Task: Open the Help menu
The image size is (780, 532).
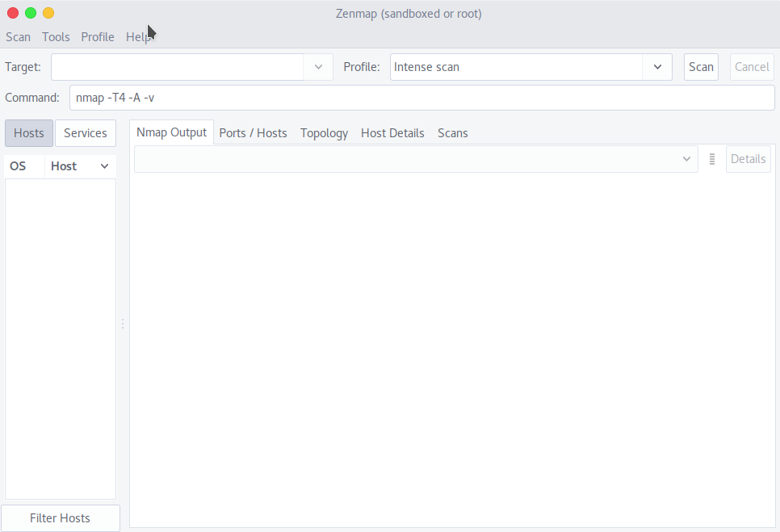Action: point(138,37)
